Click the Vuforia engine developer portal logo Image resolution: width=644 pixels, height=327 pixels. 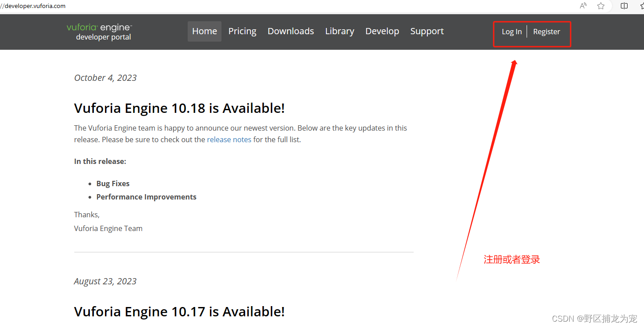pos(100,32)
